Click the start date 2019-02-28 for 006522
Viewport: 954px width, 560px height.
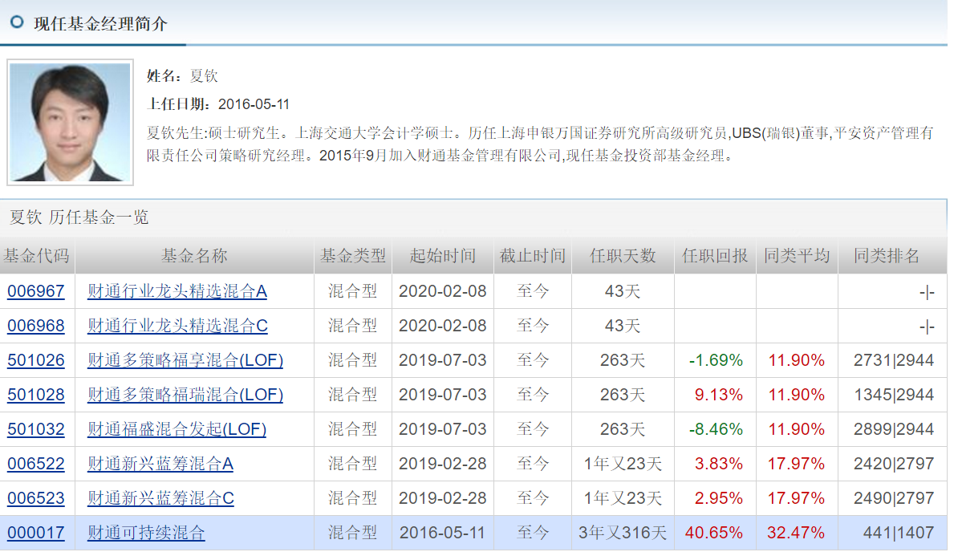(442, 464)
